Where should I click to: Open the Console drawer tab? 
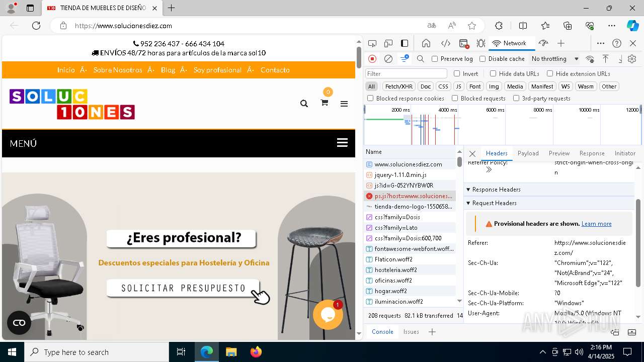[382, 332]
